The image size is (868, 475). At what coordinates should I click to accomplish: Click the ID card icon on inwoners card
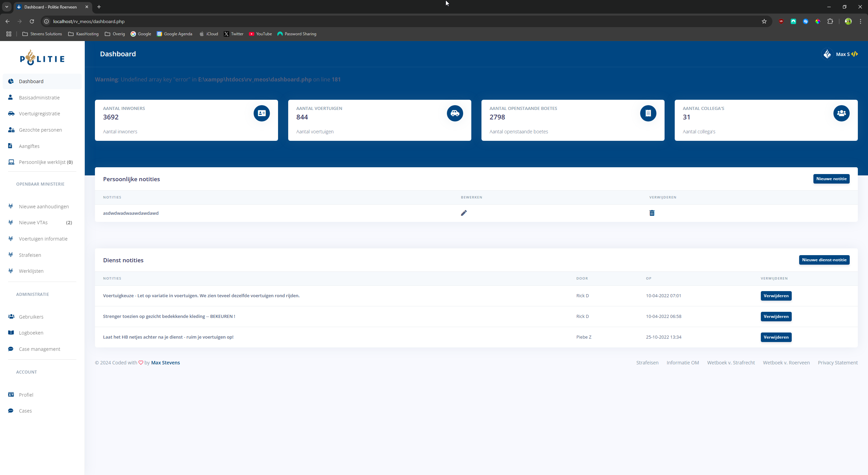tap(261, 113)
